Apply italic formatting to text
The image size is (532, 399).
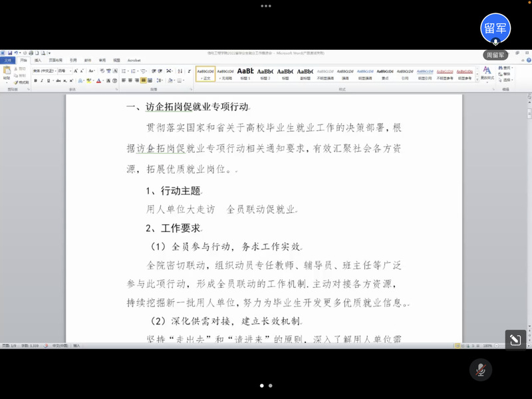coord(42,80)
